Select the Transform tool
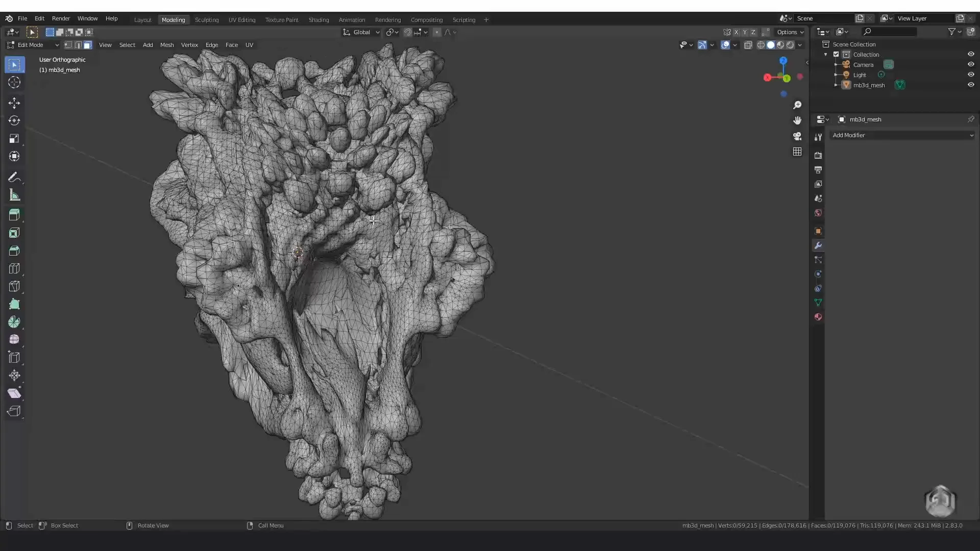980x551 pixels. [14, 156]
